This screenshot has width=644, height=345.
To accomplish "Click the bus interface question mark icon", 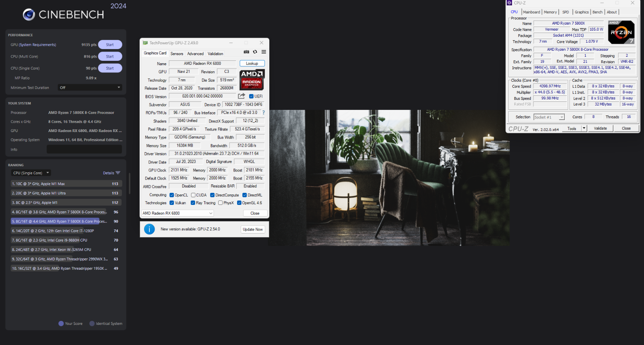I will coord(264,113).
